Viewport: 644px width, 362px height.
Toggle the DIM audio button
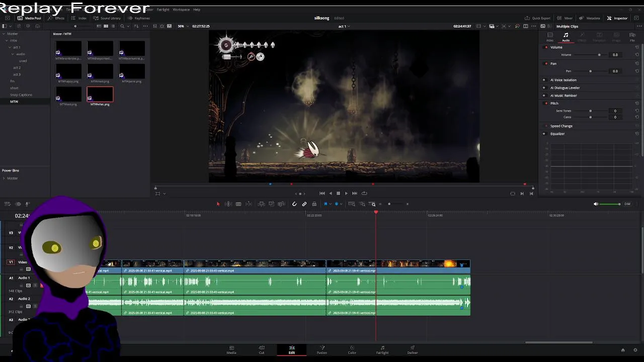click(627, 204)
